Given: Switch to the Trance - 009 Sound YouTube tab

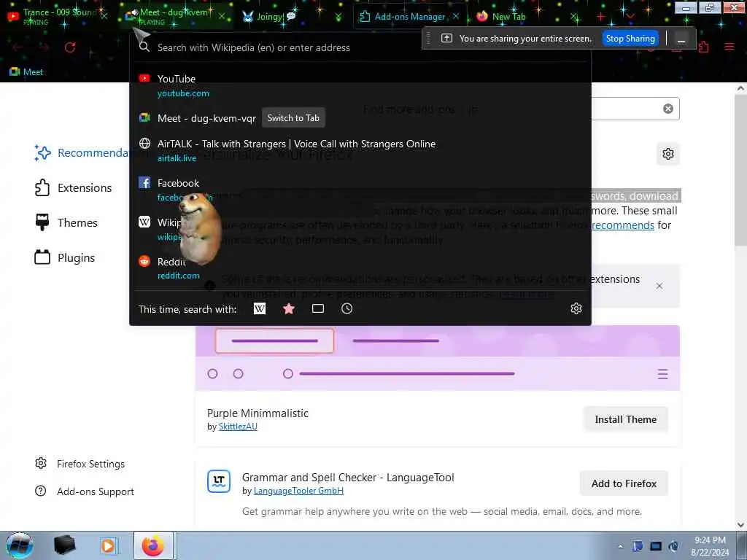Looking at the screenshot, I should tap(57, 16).
